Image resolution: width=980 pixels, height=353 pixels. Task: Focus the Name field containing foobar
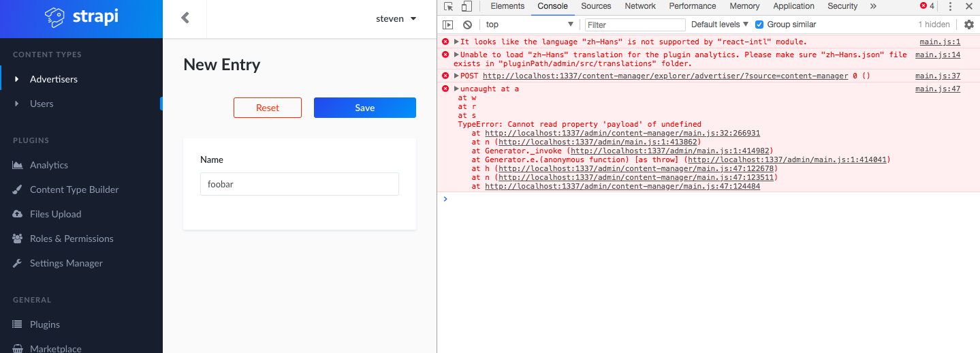[x=300, y=184]
